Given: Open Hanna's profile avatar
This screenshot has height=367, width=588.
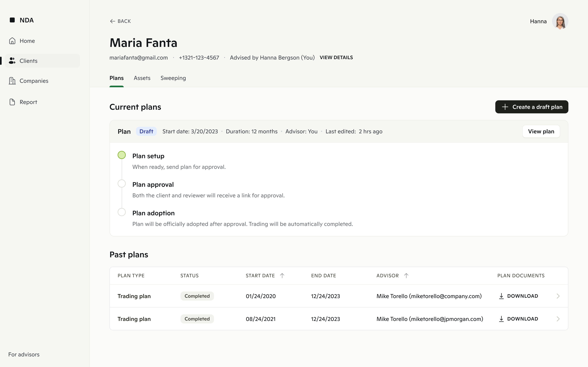Looking at the screenshot, I should coord(560,21).
